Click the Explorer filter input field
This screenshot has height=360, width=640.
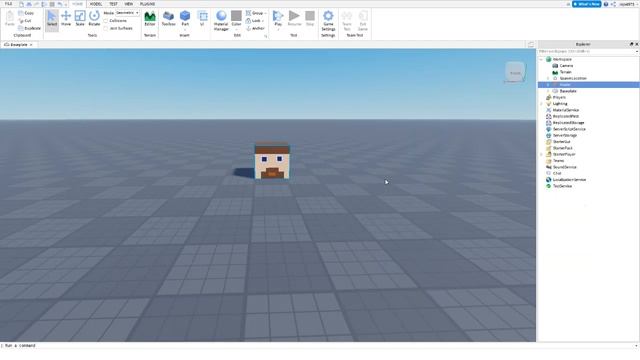coord(588,51)
